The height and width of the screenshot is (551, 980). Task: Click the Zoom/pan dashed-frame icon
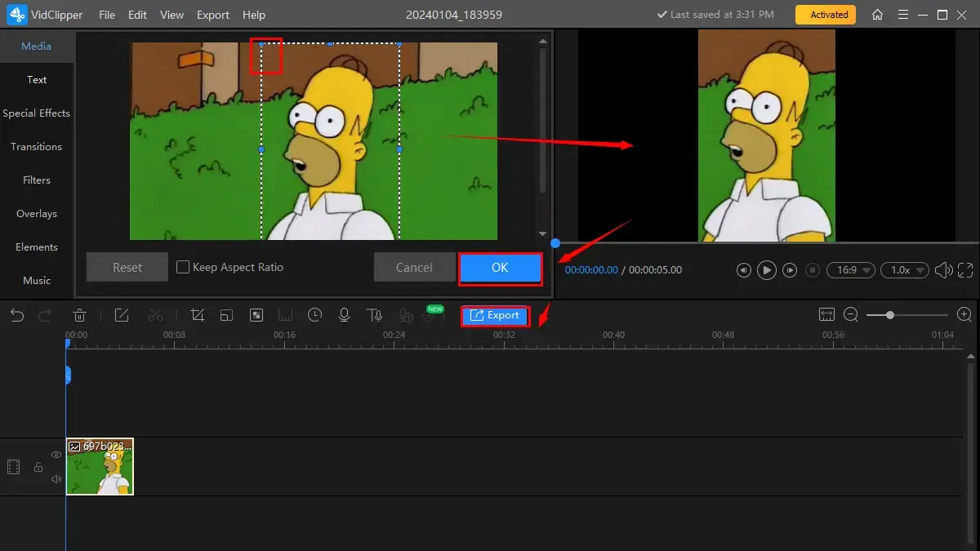coord(226,315)
